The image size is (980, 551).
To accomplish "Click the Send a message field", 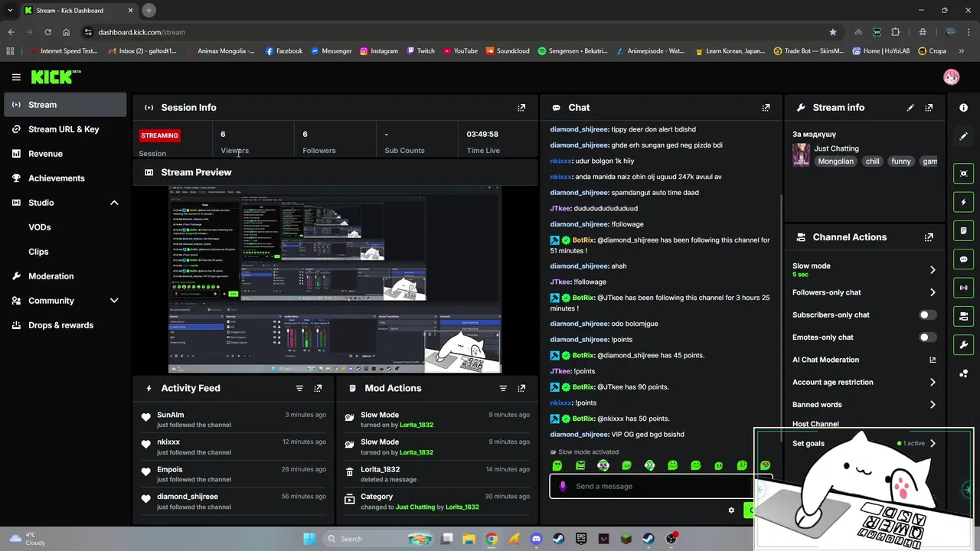I will 652,486.
